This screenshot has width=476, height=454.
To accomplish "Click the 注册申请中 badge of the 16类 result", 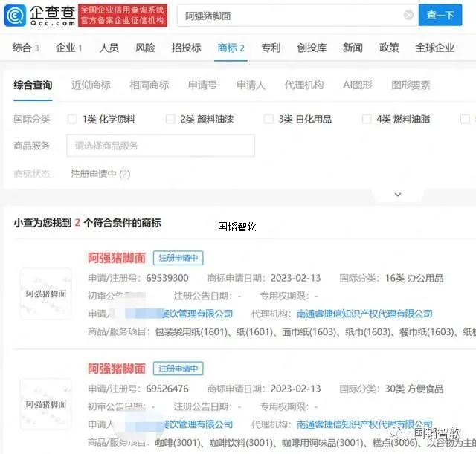I will click(x=178, y=258).
